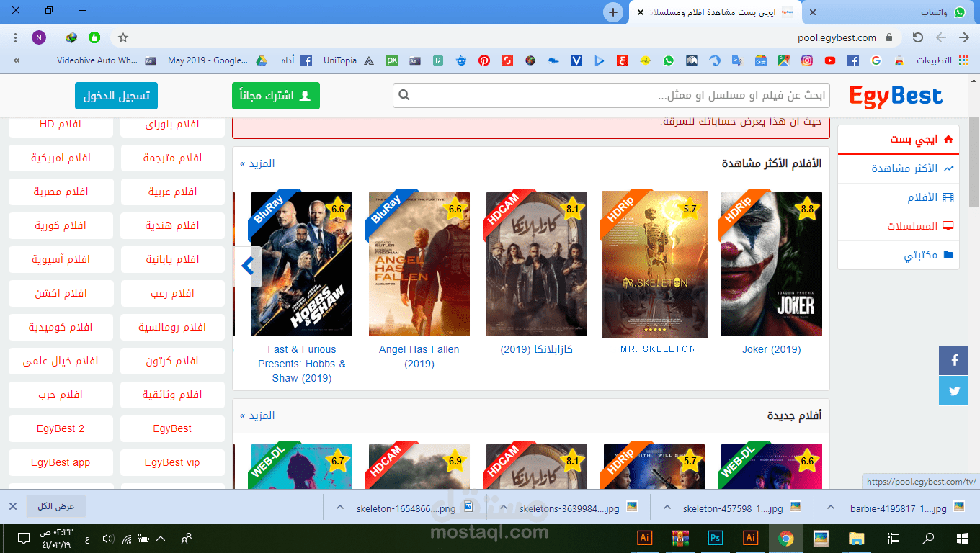Expand options for barbie-4195817 download

tap(831, 508)
